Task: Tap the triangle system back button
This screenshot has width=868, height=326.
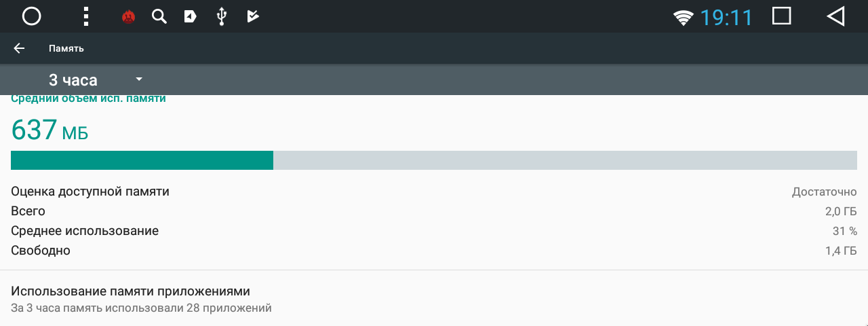Action: [836, 16]
